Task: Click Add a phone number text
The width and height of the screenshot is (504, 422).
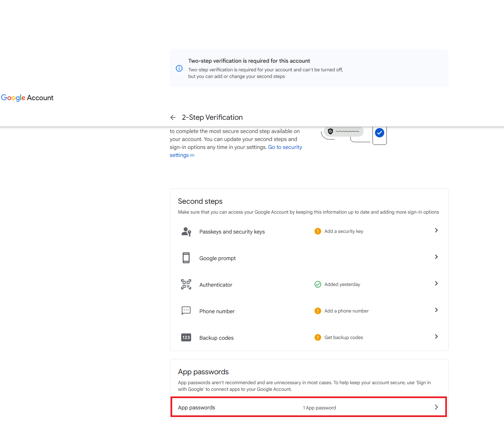Action: 346,311
